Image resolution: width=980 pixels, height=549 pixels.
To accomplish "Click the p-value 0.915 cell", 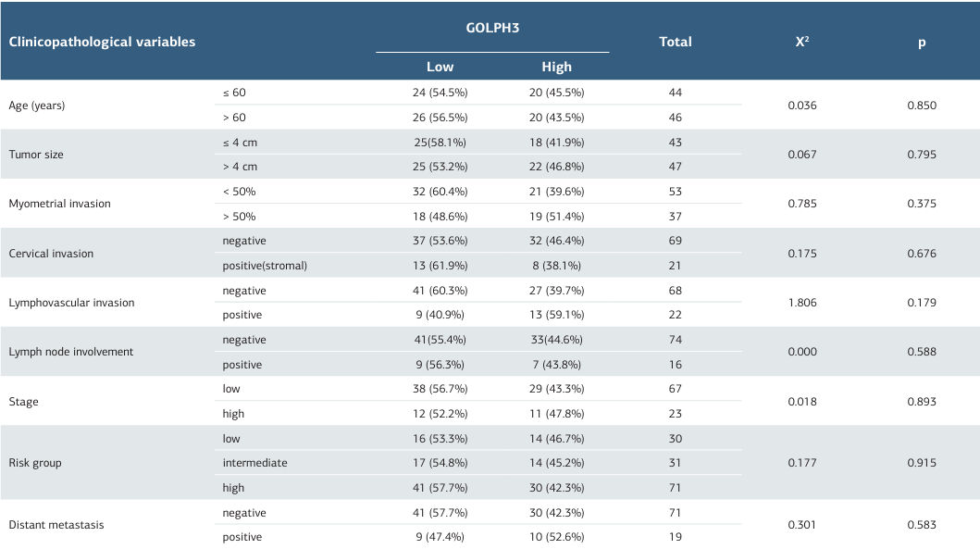I will (922, 463).
